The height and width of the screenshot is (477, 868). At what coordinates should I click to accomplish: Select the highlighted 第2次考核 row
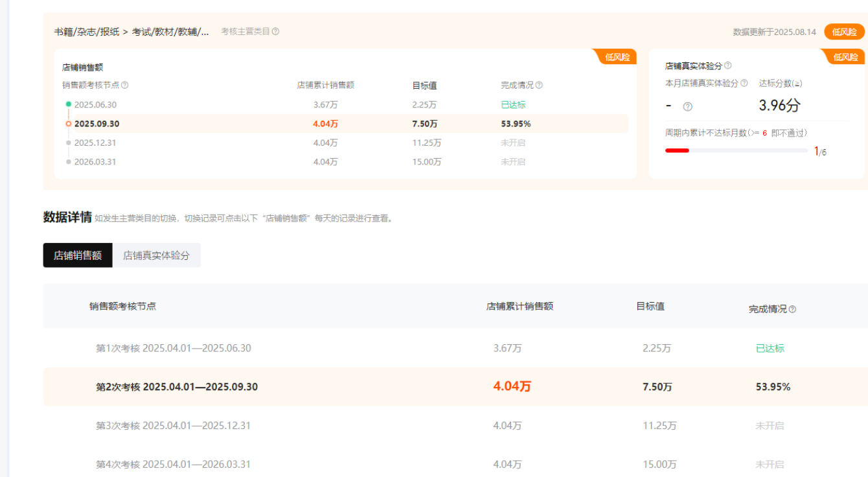pyautogui.click(x=177, y=387)
